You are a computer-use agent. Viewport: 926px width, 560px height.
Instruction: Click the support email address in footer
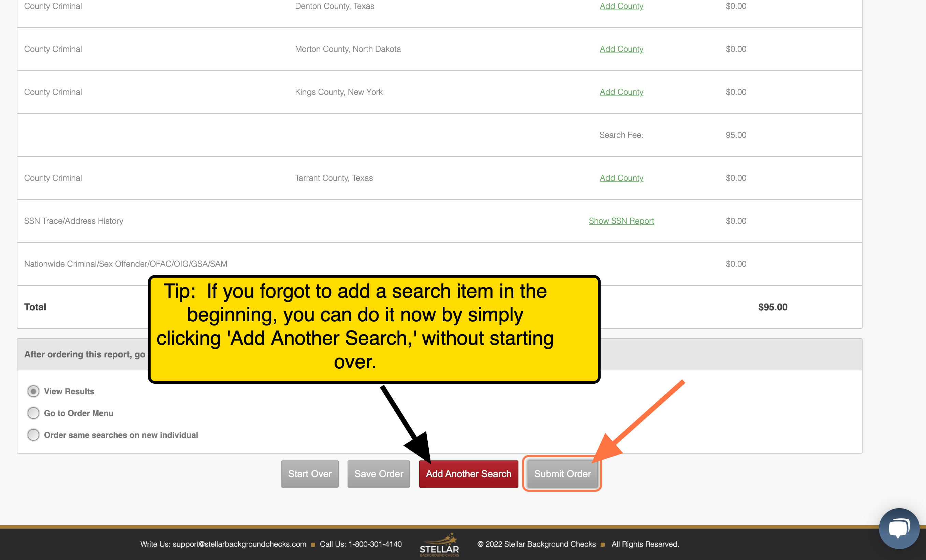point(239,544)
